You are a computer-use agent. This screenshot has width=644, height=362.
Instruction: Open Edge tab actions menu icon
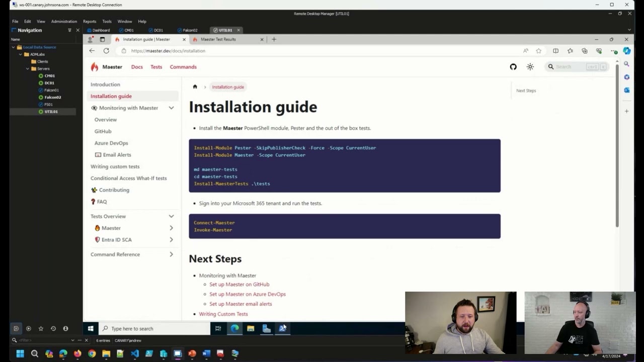(102, 39)
